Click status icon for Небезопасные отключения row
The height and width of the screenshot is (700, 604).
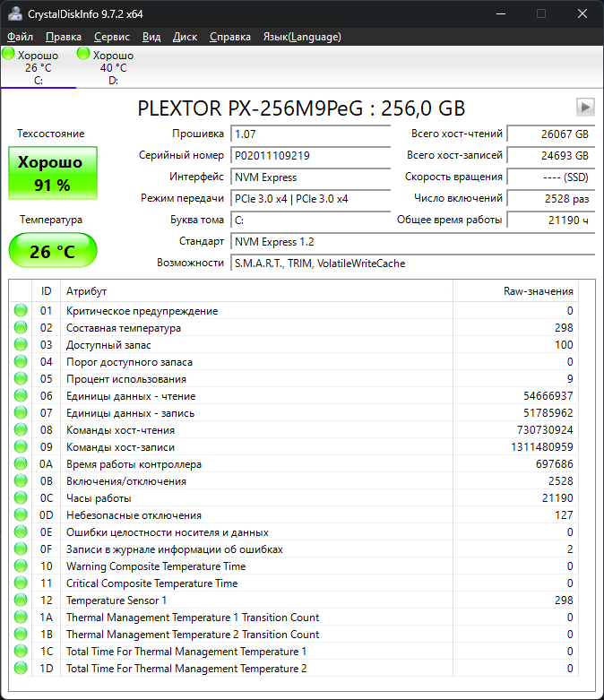tap(21, 514)
